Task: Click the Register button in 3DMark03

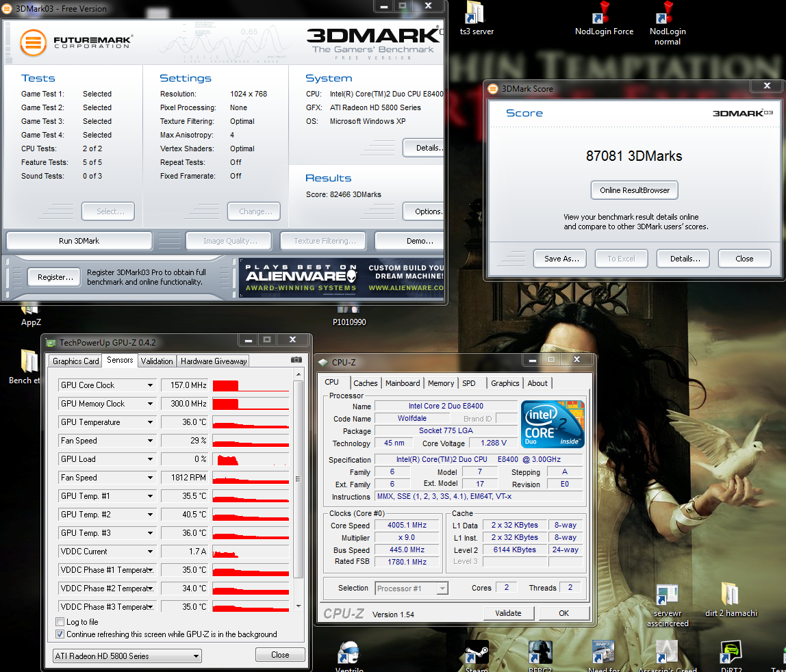Action: pyautogui.click(x=54, y=277)
